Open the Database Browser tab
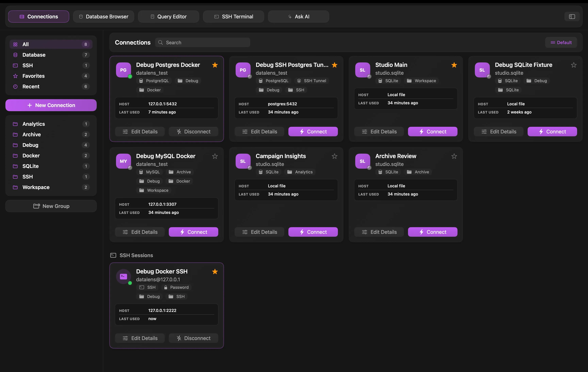This screenshot has width=588, height=372. coord(104,17)
